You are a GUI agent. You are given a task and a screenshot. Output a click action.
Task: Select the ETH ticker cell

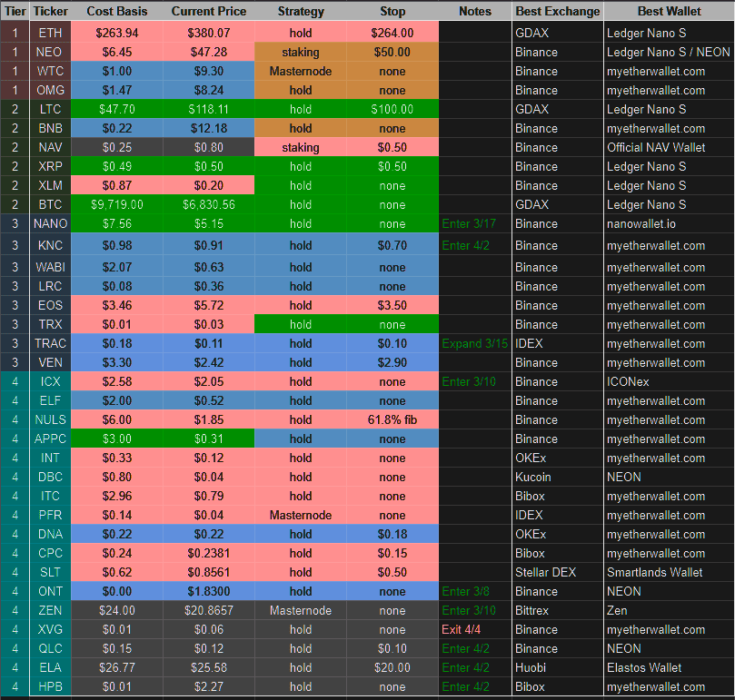51,33
